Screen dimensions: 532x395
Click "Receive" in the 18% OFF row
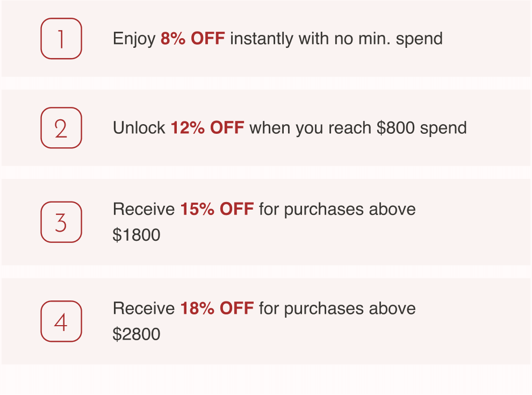[x=143, y=308]
